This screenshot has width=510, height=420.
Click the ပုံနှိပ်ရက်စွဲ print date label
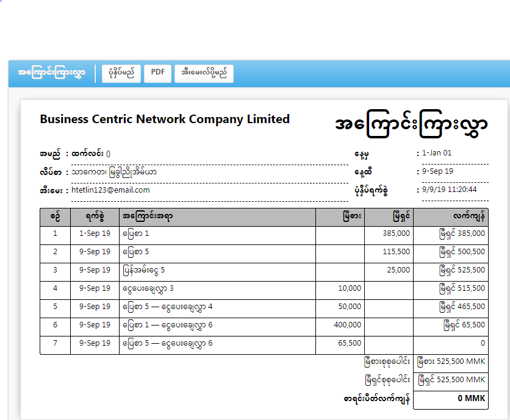371,190
